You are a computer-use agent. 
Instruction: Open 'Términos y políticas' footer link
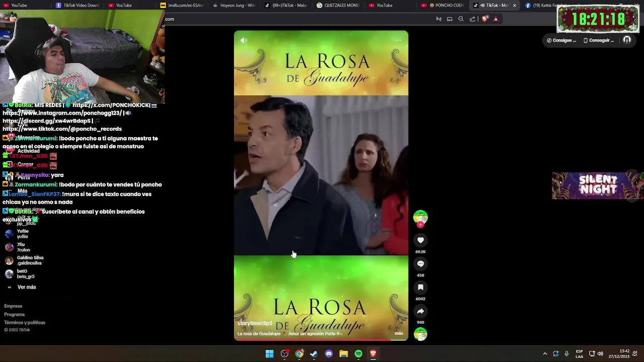pyautogui.click(x=25, y=323)
